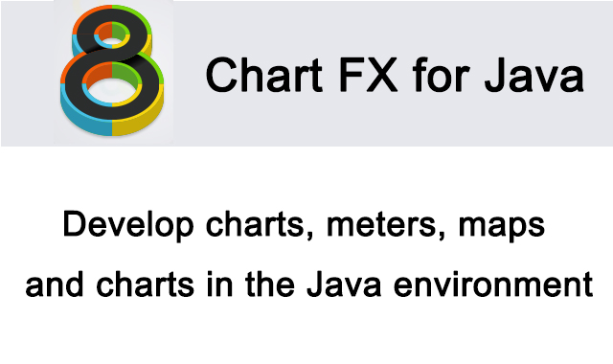The height and width of the screenshot is (364, 613).
Task: Click the word for in the header title
Action: [441, 75]
